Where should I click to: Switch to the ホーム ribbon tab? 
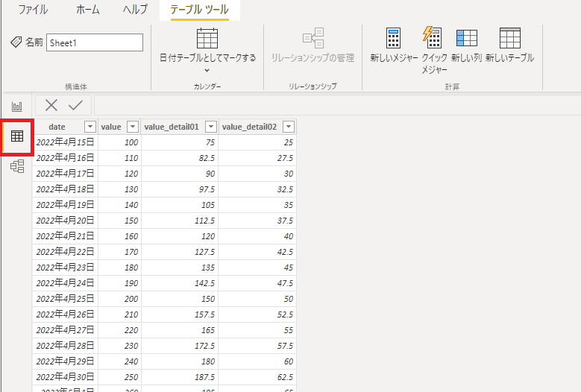click(88, 10)
